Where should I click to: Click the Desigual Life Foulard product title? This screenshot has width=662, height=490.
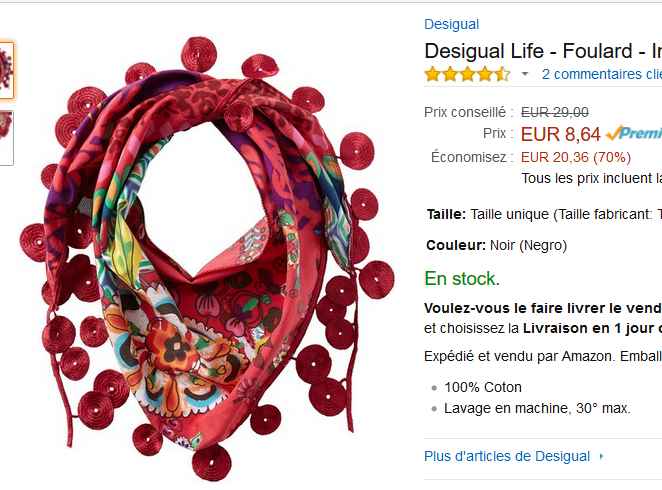tap(543, 51)
